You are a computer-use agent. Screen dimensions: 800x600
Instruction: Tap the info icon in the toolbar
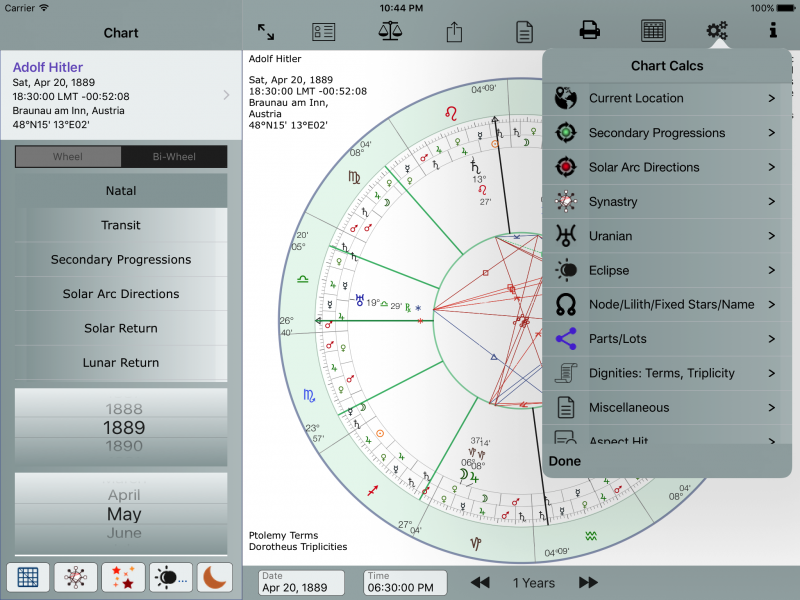[772, 31]
